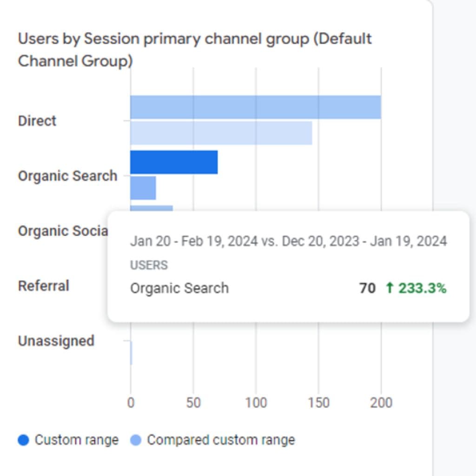Click the Custom range legend text
The image size is (476, 476).
point(77,440)
